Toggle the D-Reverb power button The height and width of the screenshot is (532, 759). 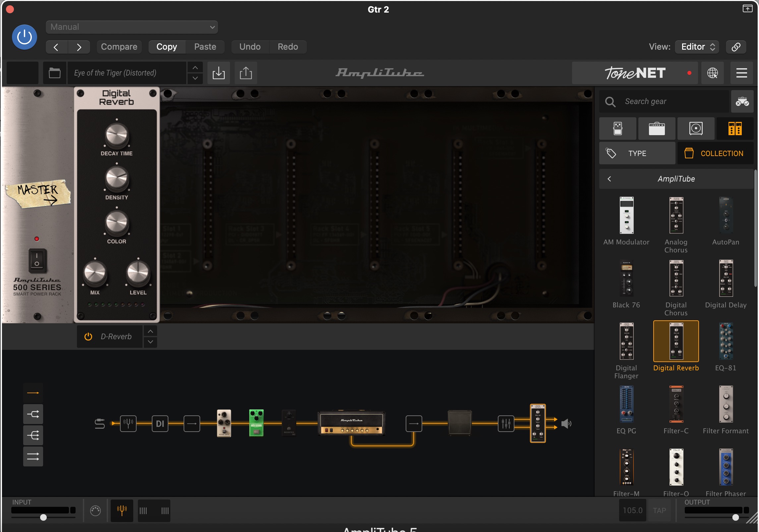88,337
